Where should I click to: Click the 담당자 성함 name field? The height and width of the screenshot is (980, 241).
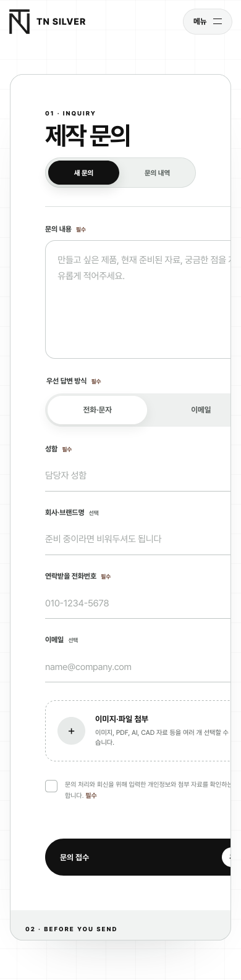(x=138, y=475)
